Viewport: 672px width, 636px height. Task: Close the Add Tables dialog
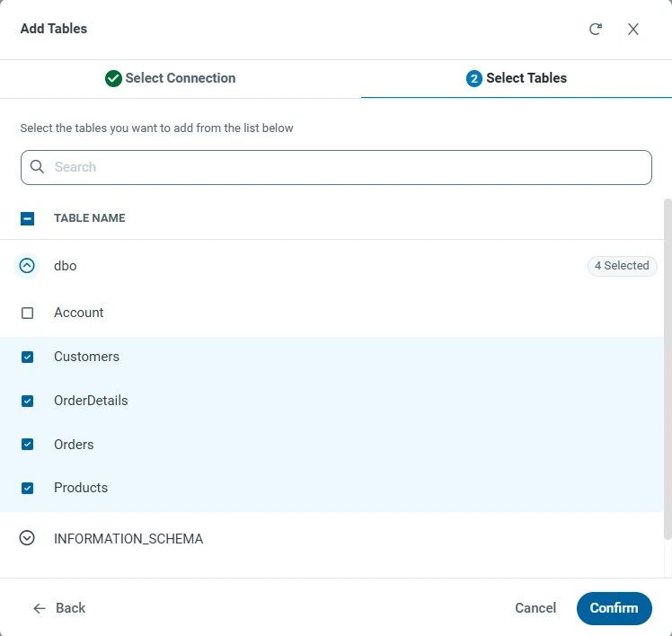(x=633, y=29)
